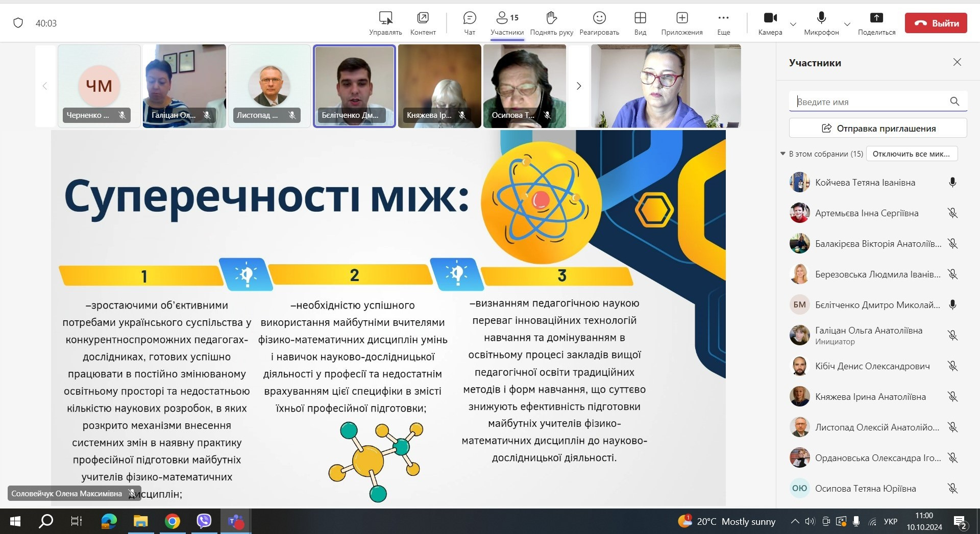Open the Вид layout menu
Image resolution: width=980 pixels, height=534 pixels.
(640, 23)
